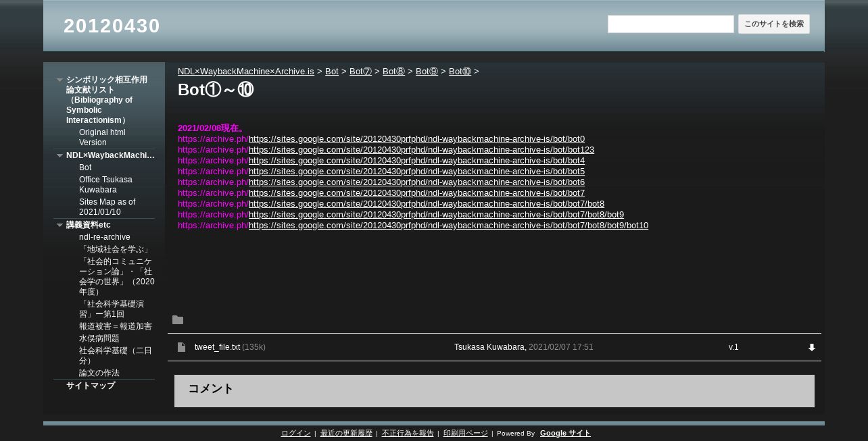Click the download arrow for tweet_file.txt
The height and width of the screenshot is (441, 868).
point(812,347)
